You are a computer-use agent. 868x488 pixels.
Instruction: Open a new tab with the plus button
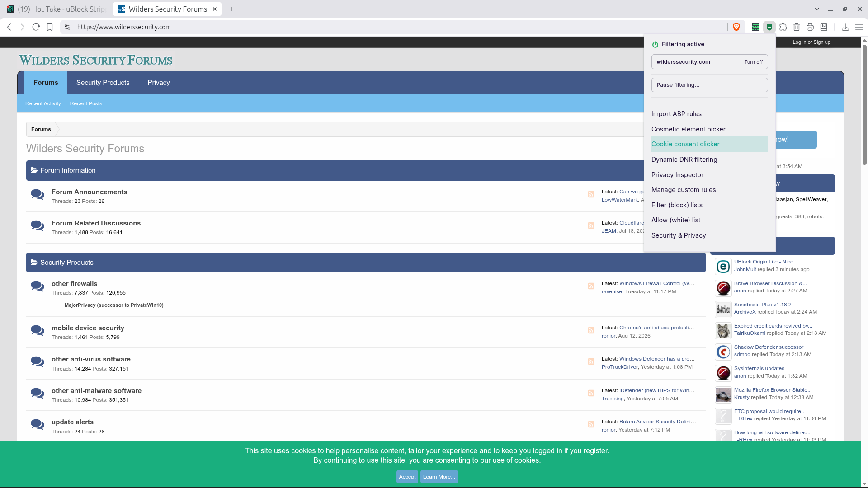click(x=231, y=9)
